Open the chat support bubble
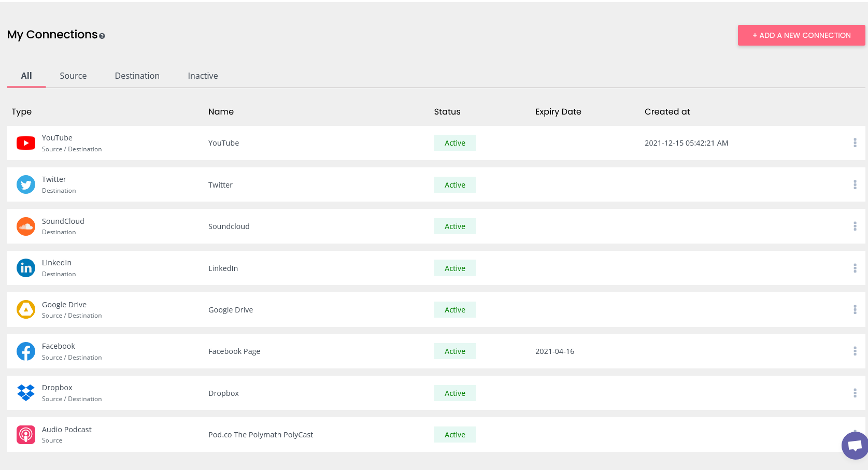868x470 pixels. [x=855, y=445]
